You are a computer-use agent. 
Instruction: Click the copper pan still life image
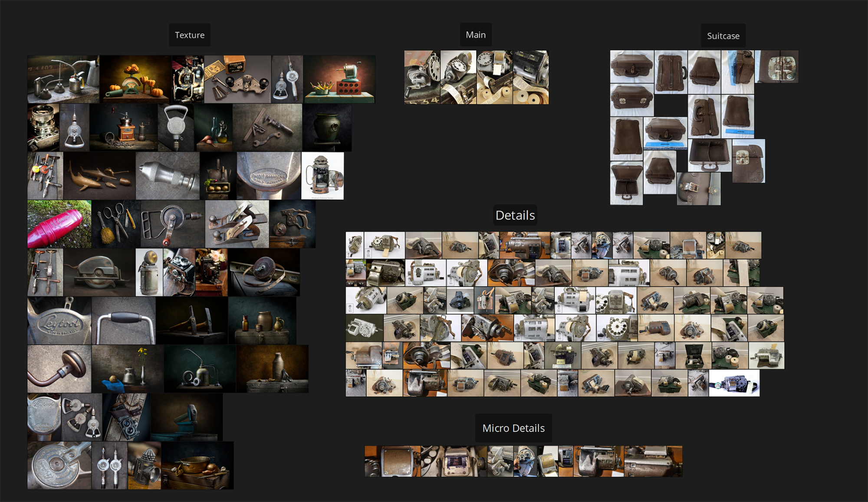click(x=197, y=466)
